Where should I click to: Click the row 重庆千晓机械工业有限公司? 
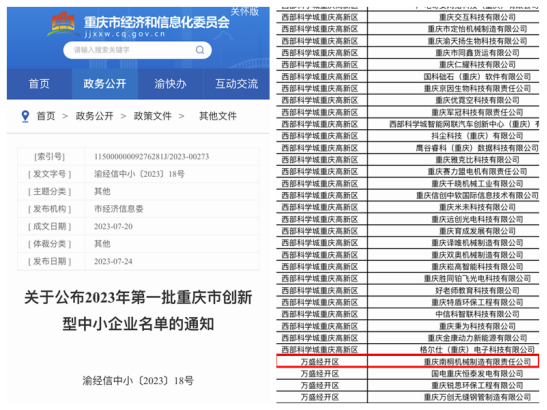pos(407,184)
